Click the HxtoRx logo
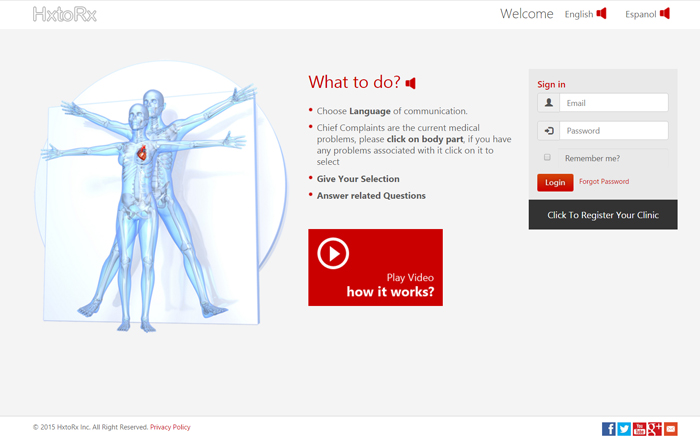 [65, 14]
